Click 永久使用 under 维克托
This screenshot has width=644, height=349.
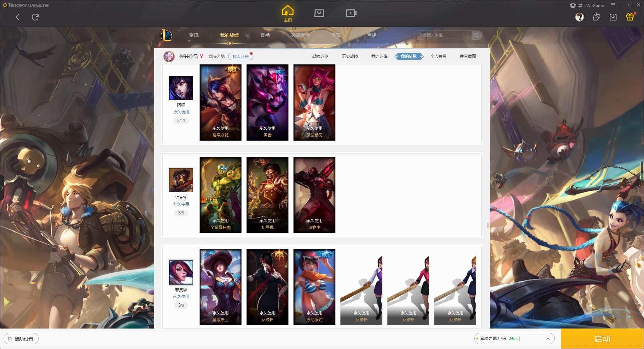[181, 204]
